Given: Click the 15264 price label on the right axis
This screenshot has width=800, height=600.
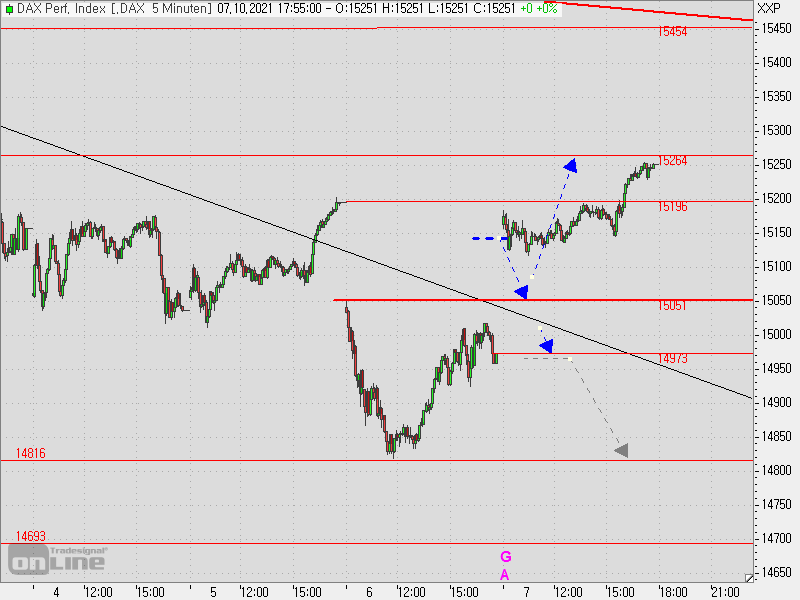Looking at the screenshot, I should click(x=672, y=158).
